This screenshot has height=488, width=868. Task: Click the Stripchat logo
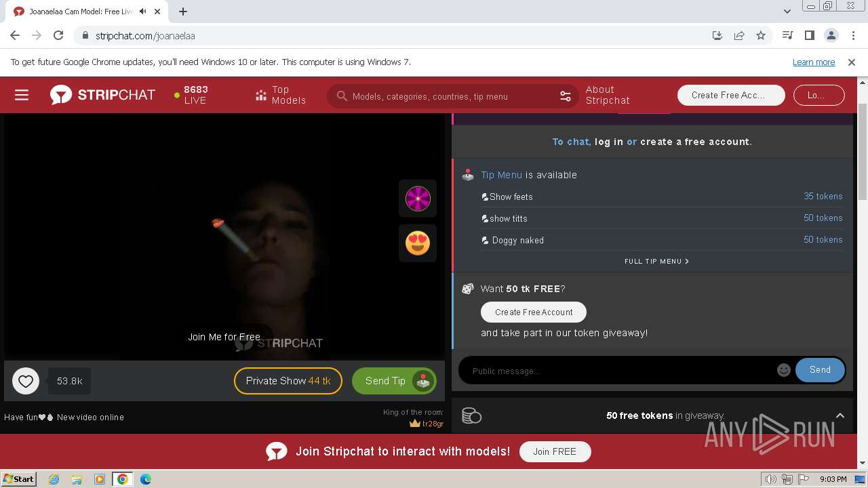pyautogui.click(x=102, y=95)
